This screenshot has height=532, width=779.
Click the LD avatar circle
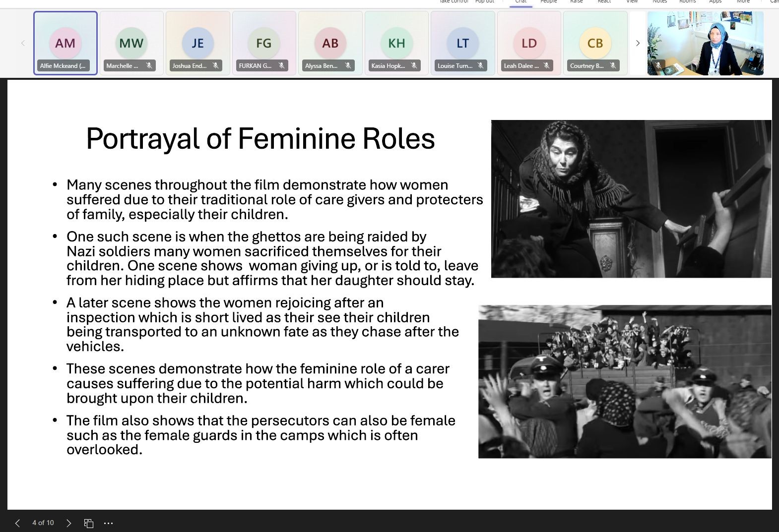[x=529, y=43]
